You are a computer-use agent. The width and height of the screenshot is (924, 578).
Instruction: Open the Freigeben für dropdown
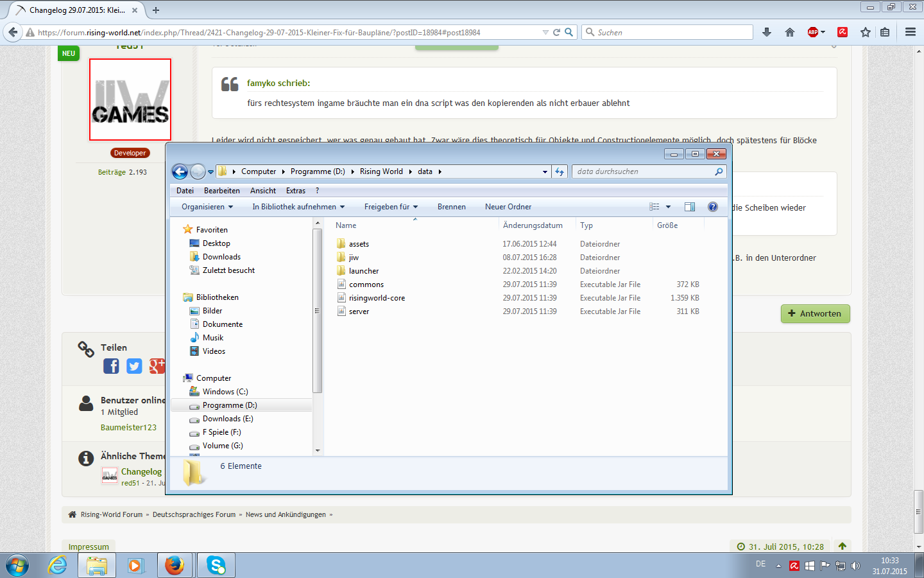[x=391, y=207]
